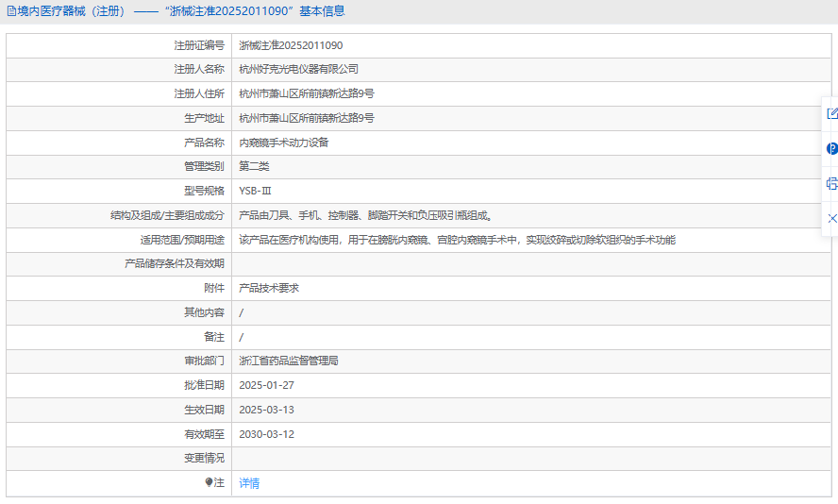The height and width of the screenshot is (504, 838).
Task: Click approval date 2025-01-27
Action: [266, 385]
